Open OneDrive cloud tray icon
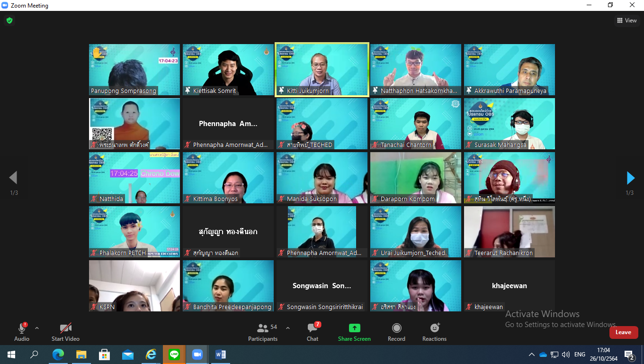This screenshot has height=364, width=644. (543, 354)
